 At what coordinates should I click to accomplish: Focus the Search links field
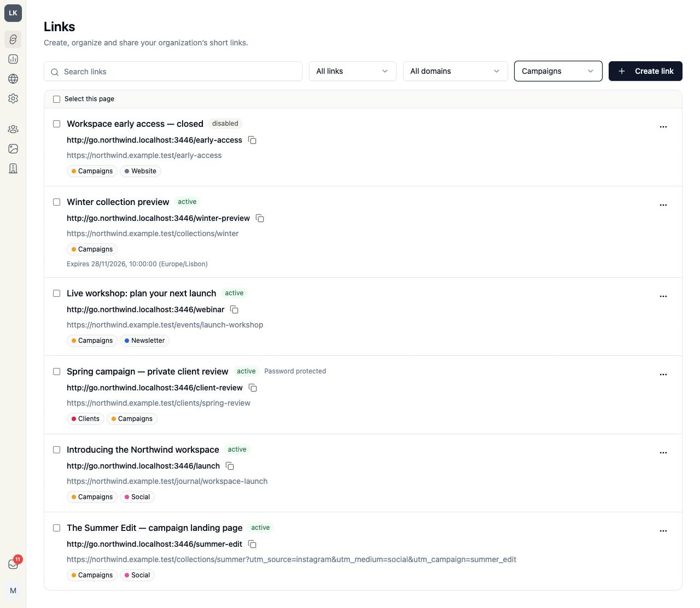[173, 71]
